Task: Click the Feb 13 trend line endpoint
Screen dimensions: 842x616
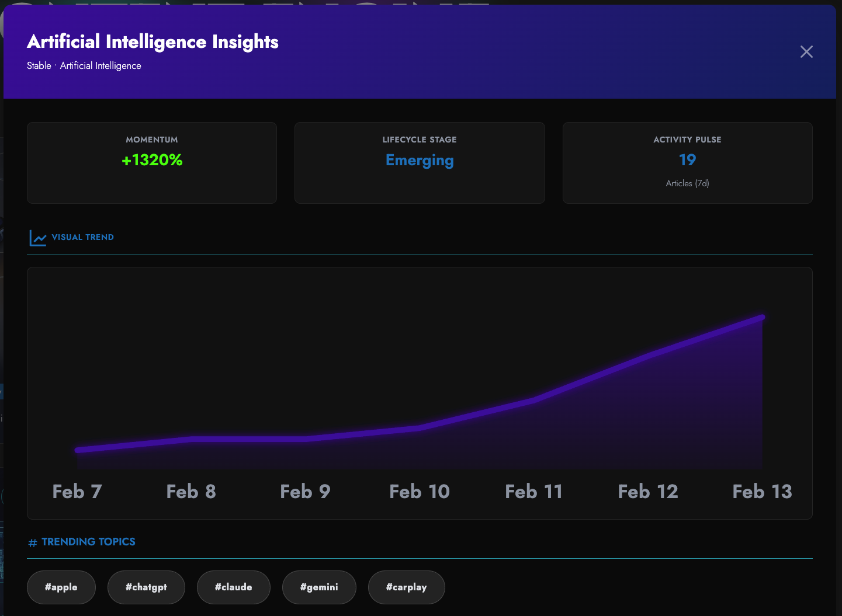Action: click(x=762, y=318)
